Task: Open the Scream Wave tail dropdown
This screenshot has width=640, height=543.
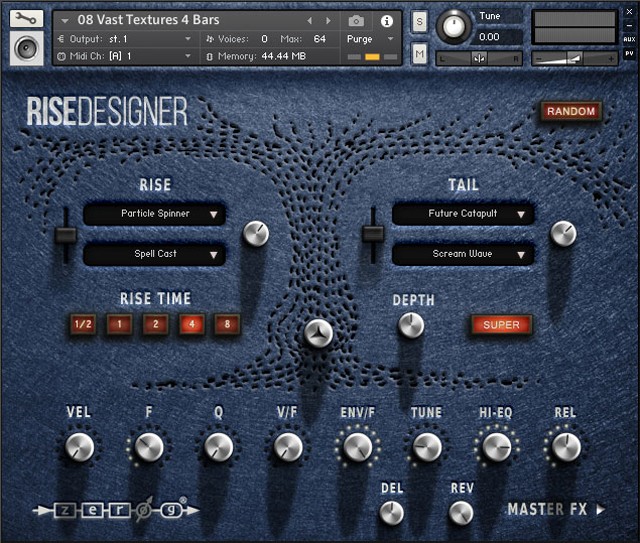Action: [463, 254]
